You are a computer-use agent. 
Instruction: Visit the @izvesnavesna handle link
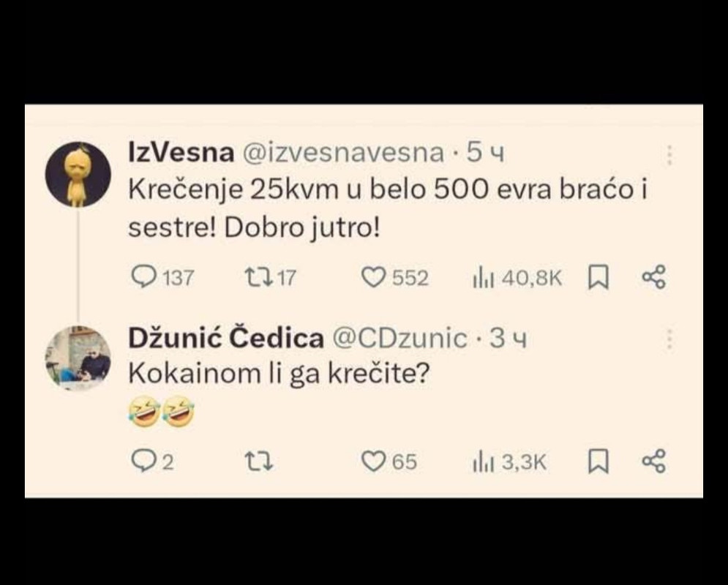pos(343,153)
